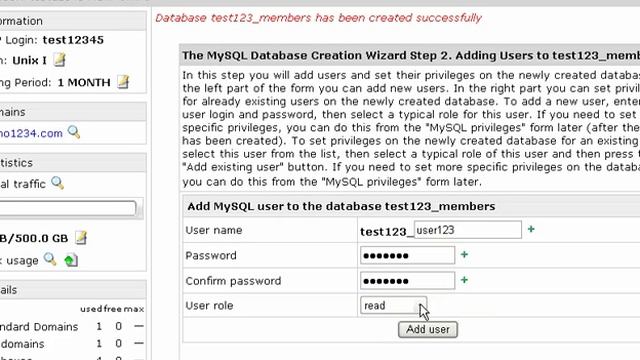This screenshot has height=360, width=640.
Task: Click the total traffic label
Action: tap(23, 184)
